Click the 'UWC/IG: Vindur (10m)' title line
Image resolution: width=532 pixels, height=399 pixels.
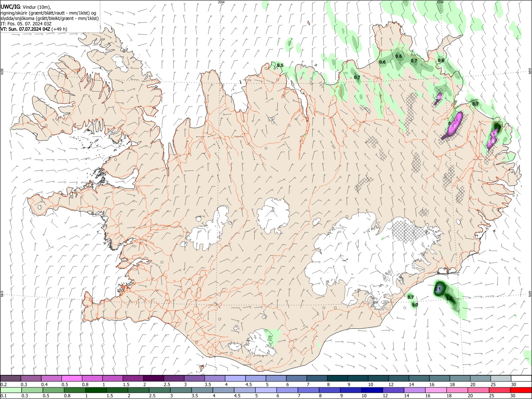pyautogui.click(x=26, y=7)
